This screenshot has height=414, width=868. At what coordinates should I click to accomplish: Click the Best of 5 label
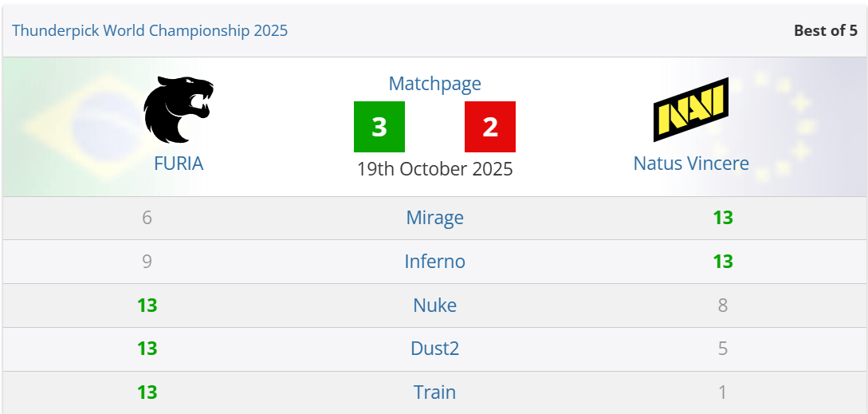826,30
